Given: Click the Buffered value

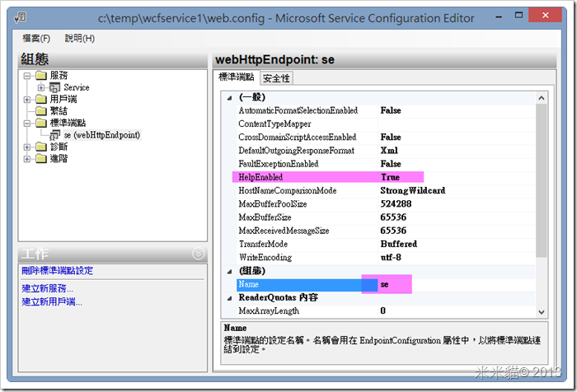Looking at the screenshot, I should (399, 244).
